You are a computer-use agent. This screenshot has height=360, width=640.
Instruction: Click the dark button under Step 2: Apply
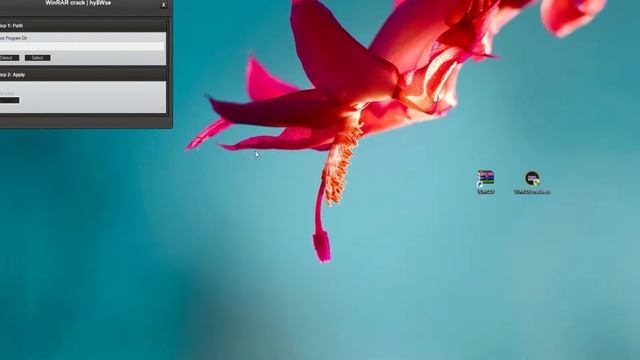pos(9,100)
